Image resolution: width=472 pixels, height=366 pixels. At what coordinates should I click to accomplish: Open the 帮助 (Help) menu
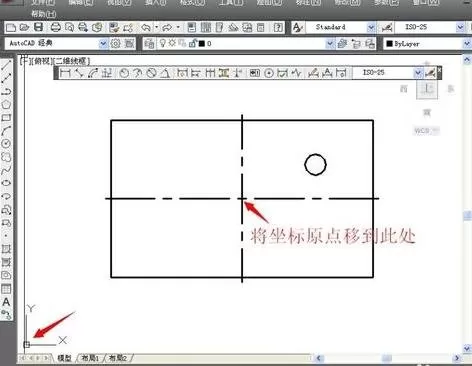[44, 14]
